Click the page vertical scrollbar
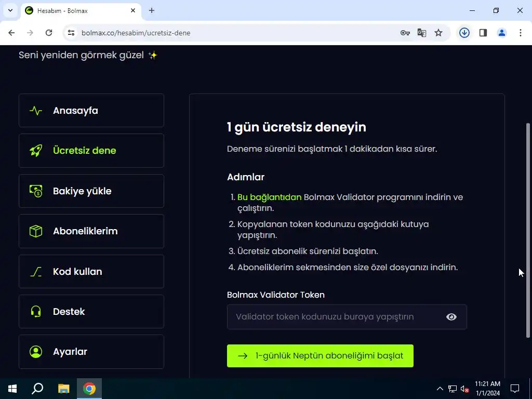The image size is (532, 399). point(528,230)
